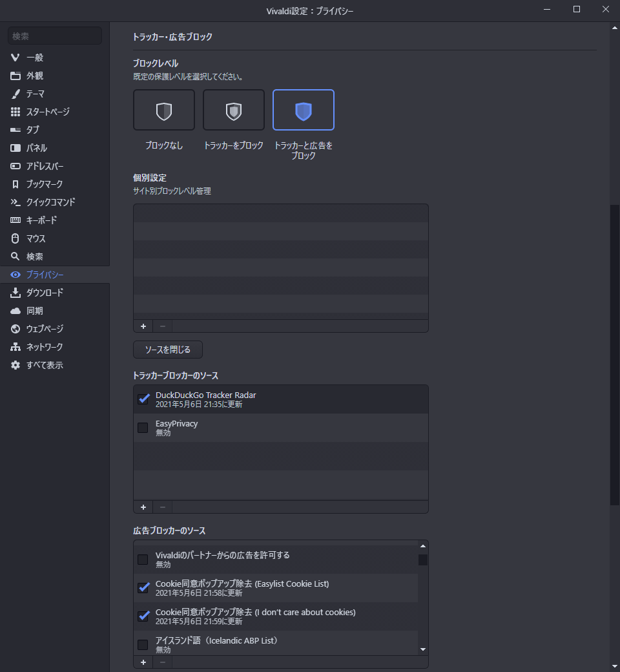620x672 pixels.
Task: Click the main page scroll-down arrow
Action: 615,667
